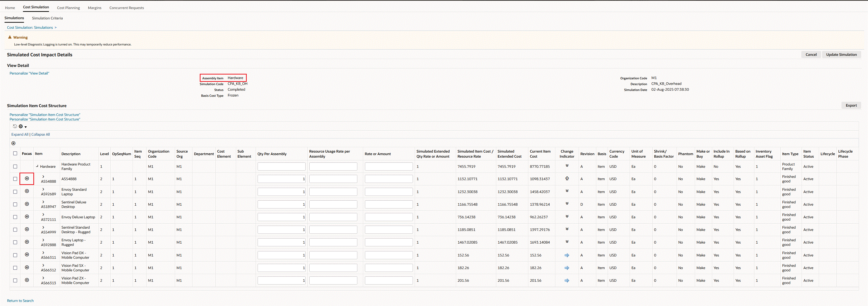
Task: Click the focus icon for AS66313 row
Action: coord(27,280)
